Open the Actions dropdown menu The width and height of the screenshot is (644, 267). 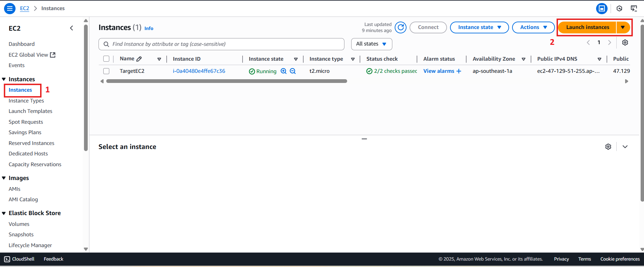[x=533, y=27]
